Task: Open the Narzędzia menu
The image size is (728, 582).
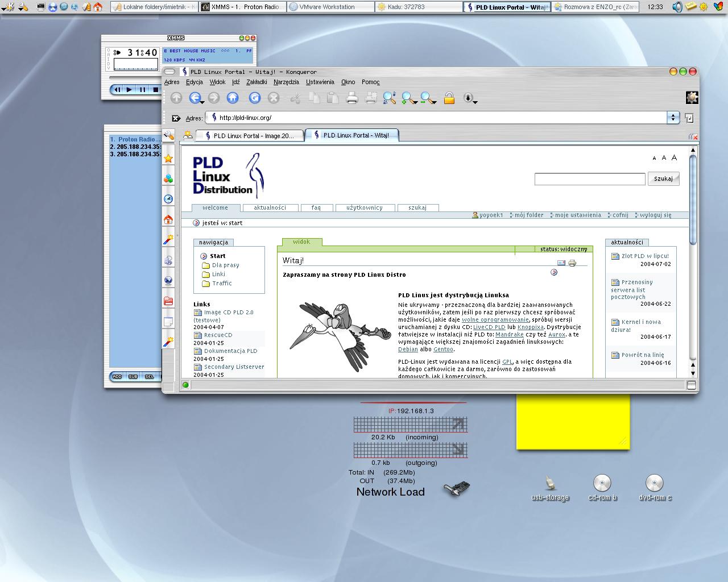Action: point(286,82)
